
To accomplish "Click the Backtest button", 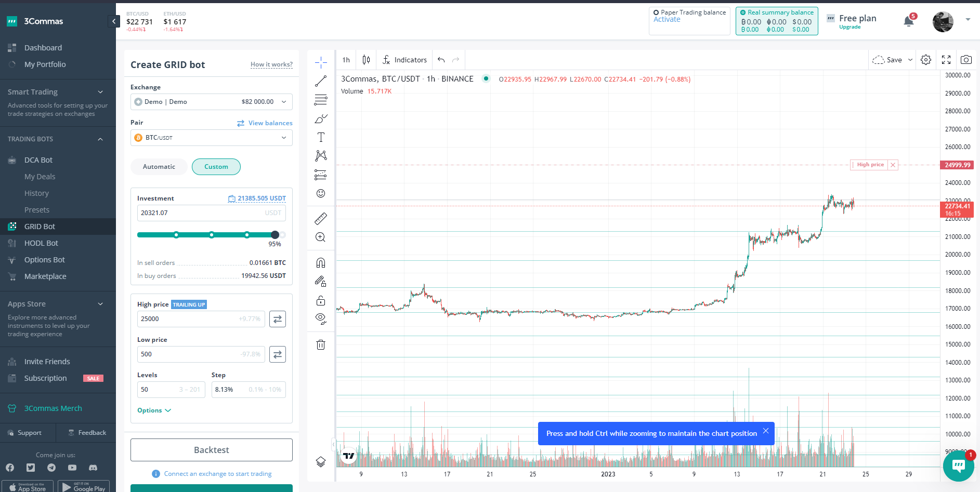I will 211,450.
